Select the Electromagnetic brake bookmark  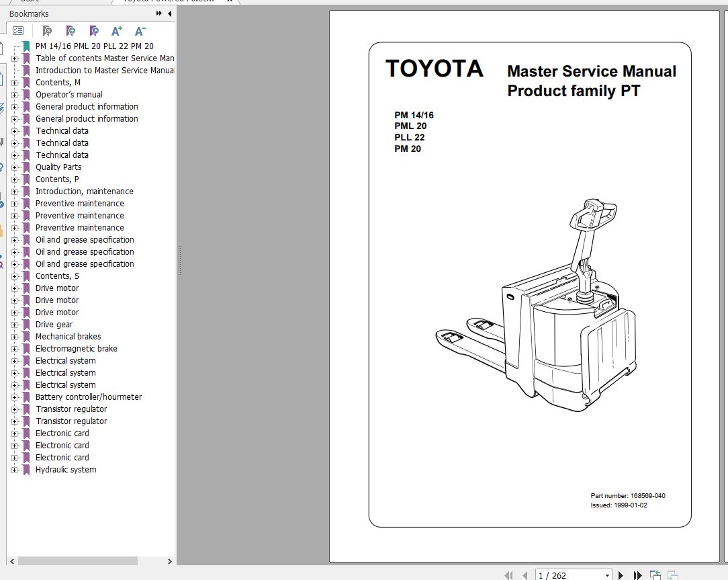click(x=76, y=349)
